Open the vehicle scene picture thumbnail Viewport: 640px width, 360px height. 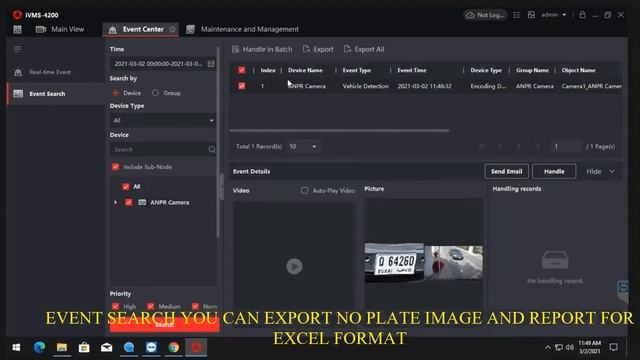coord(453,262)
